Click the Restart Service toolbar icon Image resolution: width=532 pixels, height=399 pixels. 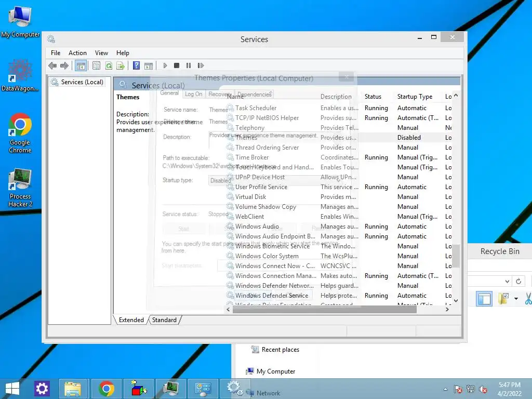click(201, 65)
